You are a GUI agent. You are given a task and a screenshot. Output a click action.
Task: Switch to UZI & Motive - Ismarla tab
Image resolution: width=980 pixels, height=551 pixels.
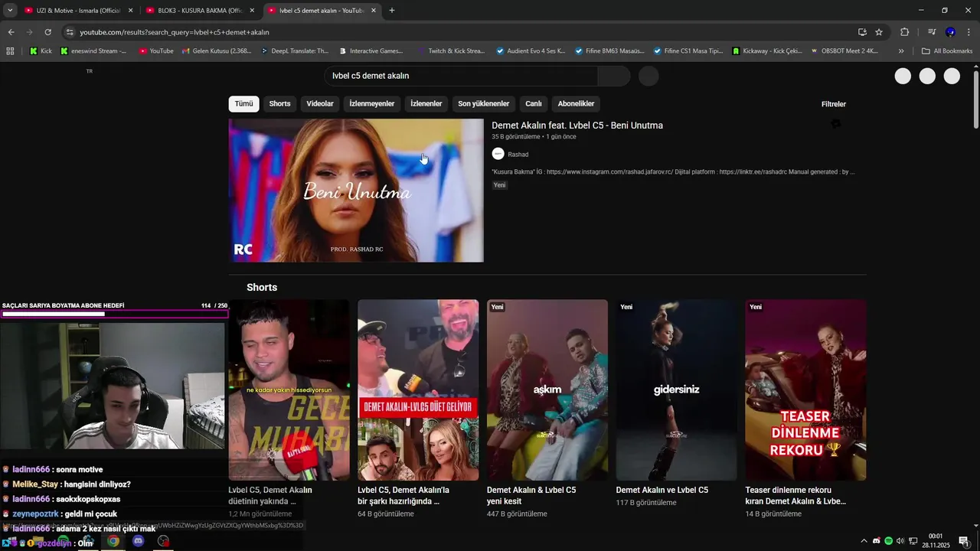(x=79, y=11)
